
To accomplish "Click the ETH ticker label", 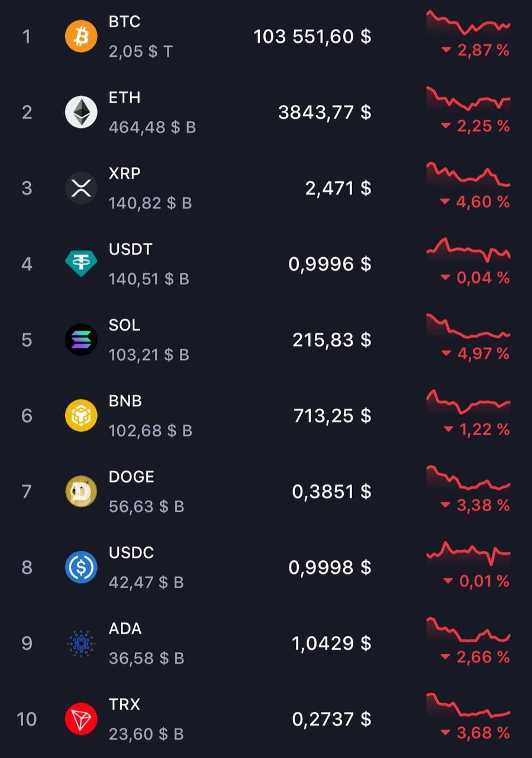I will click(125, 98).
